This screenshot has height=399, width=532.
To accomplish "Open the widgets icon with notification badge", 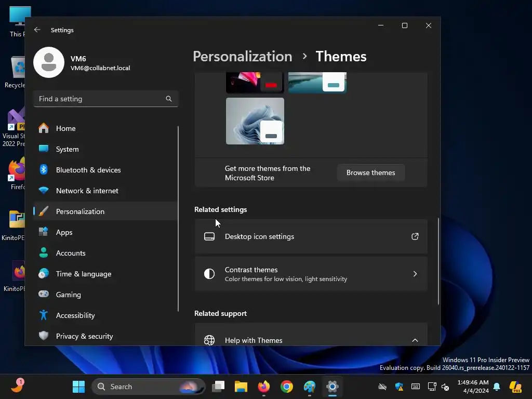I will 17,386.
